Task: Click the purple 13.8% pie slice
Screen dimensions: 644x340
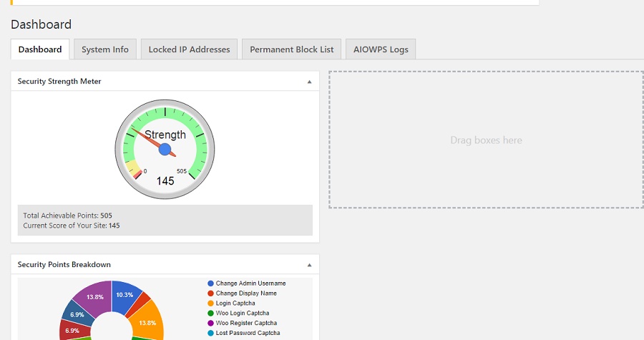Action: pos(94,297)
